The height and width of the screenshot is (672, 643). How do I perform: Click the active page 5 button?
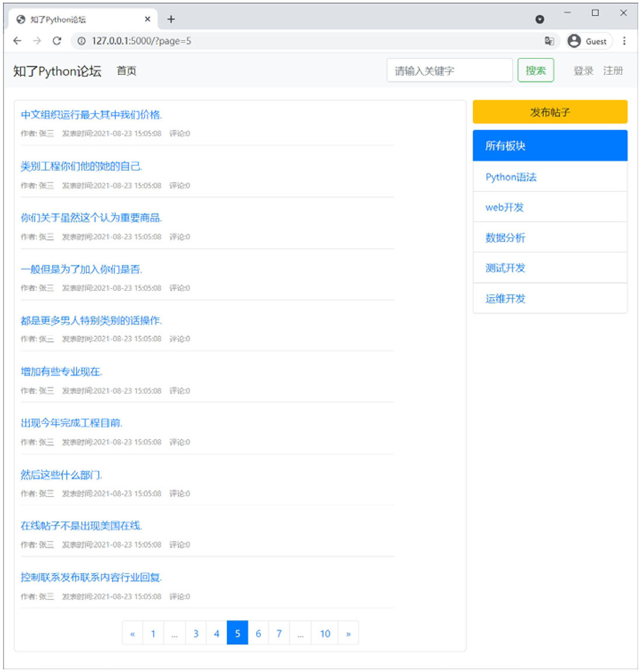point(237,633)
